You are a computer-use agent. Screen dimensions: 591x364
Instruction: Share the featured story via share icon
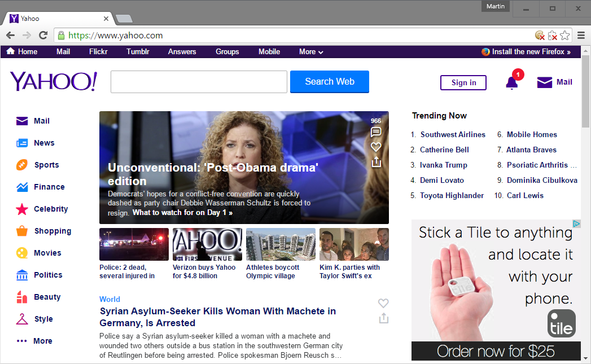[x=376, y=162]
